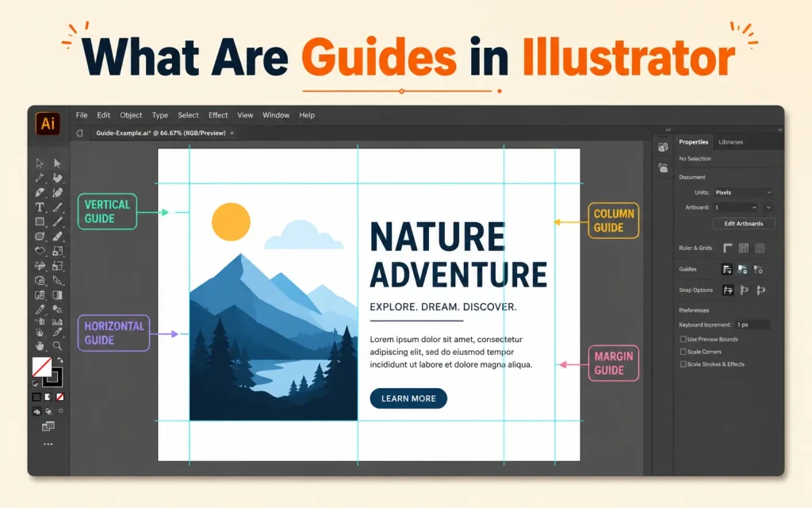The height and width of the screenshot is (508, 812).
Task: Open the Type menu
Action: [x=160, y=115]
